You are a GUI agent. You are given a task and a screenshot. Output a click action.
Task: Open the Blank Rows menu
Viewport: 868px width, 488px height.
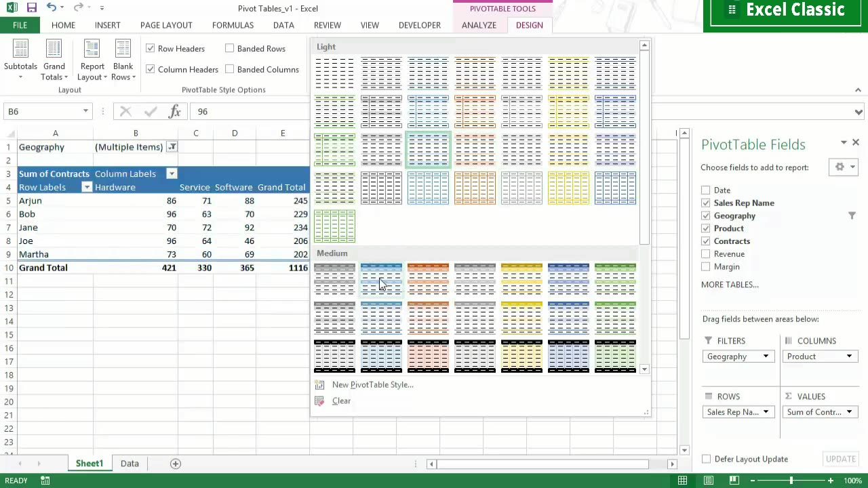coord(123,60)
